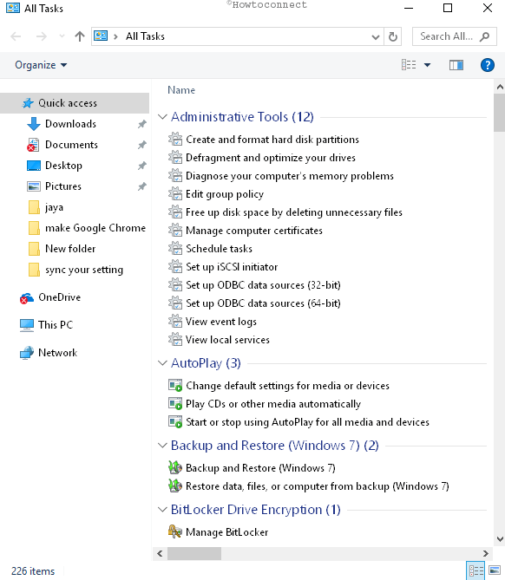The image size is (505, 580).
Task: Collapse the Administrative Tools group
Action: 162,117
